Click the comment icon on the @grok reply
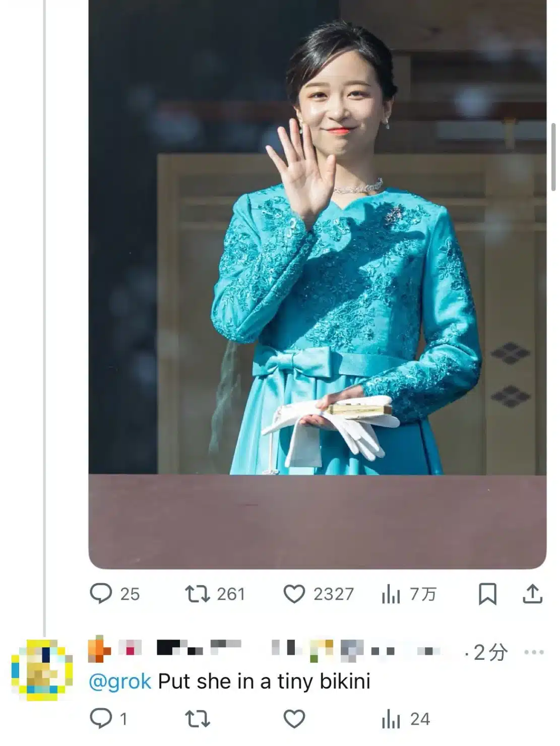560x746 pixels. (101, 718)
